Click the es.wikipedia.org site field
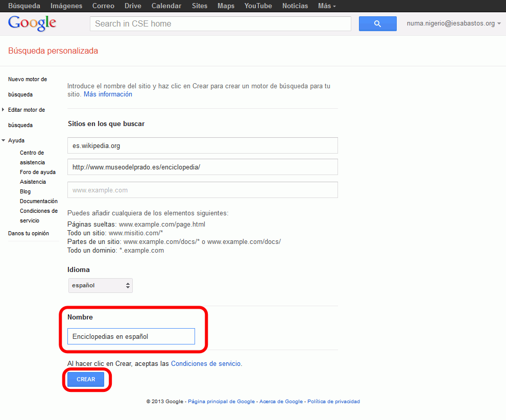Viewport: 506px width, 420px height. pos(203,145)
